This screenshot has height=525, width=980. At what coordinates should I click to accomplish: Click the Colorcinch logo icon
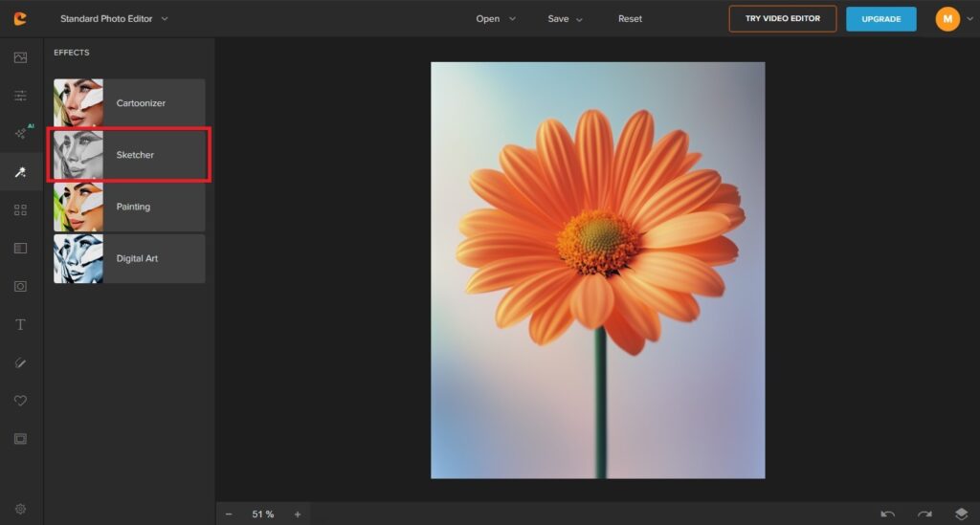point(20,19)
